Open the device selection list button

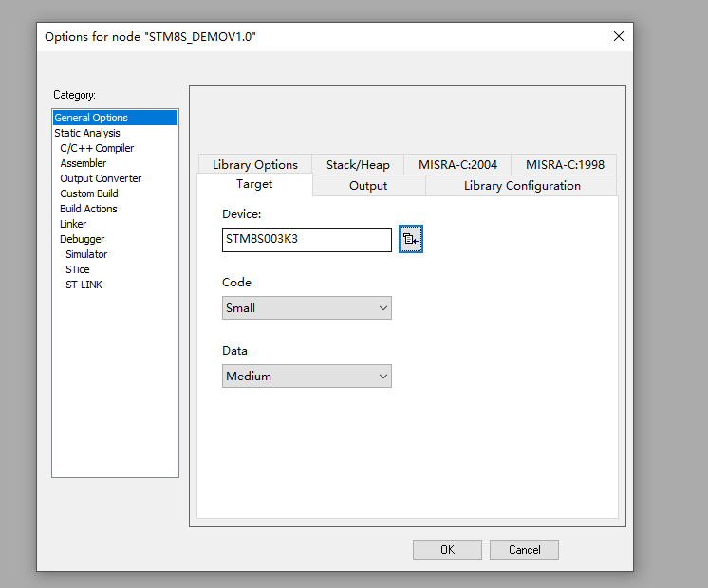point(410,239)
